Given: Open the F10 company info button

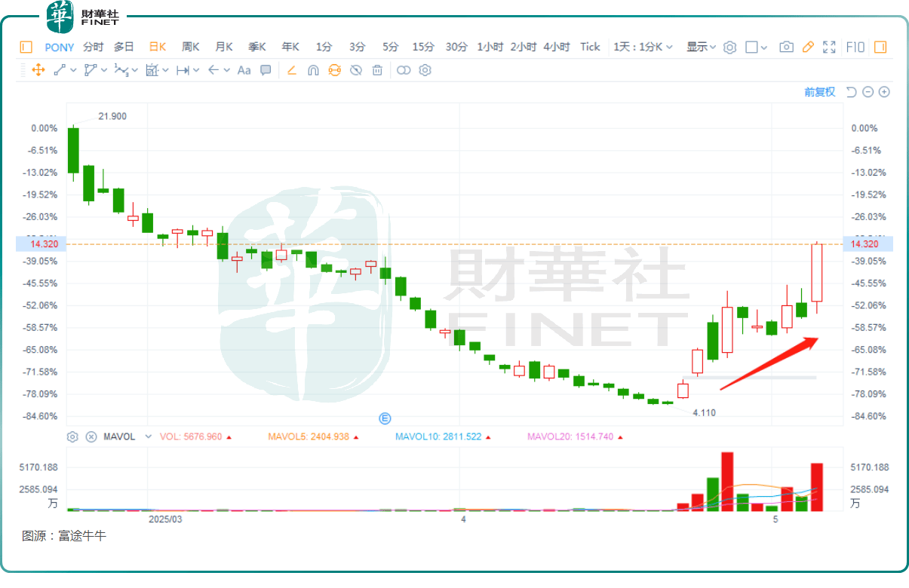Looking at the screenshot, I should (855, 47).
